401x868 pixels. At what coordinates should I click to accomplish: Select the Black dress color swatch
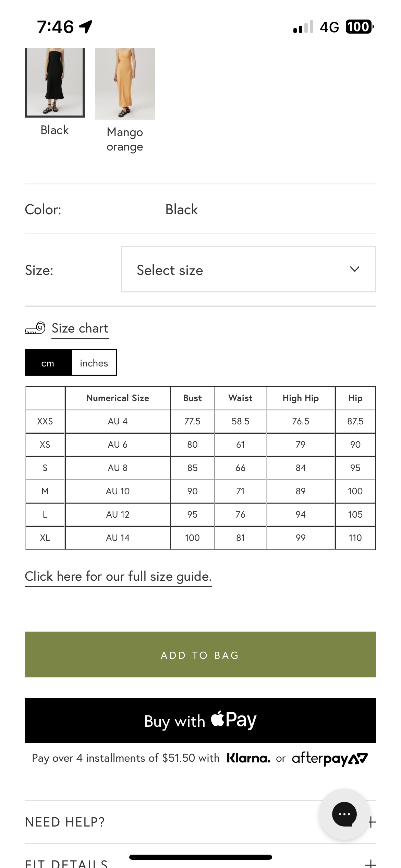coord(54,83)
